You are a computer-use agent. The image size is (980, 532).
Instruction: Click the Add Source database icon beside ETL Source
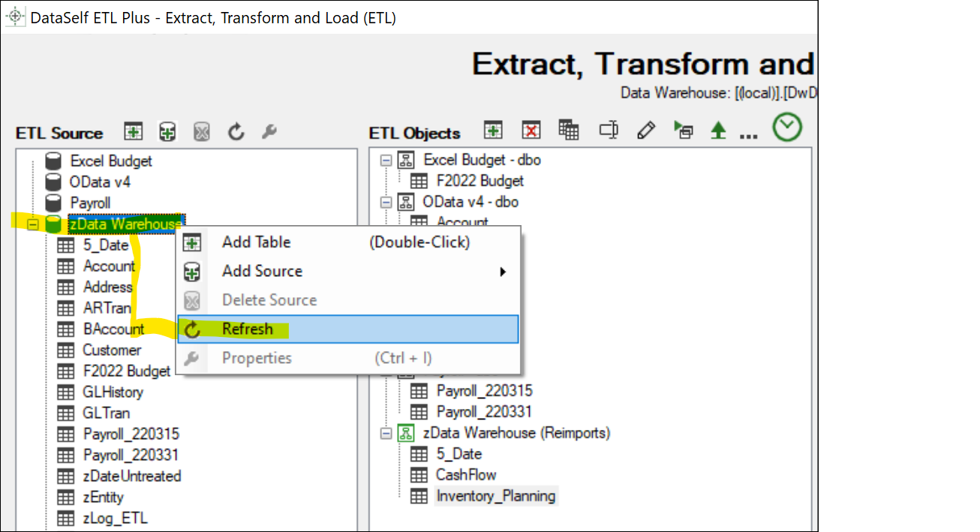click(x=167, y=131)
